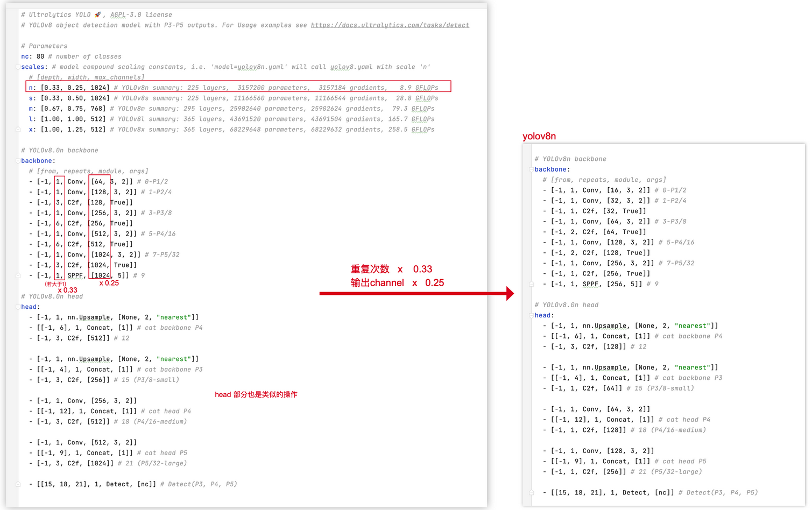Click the 'Conv, [512, 3, 2]] # 5-P4/16' line

(102, 234)
